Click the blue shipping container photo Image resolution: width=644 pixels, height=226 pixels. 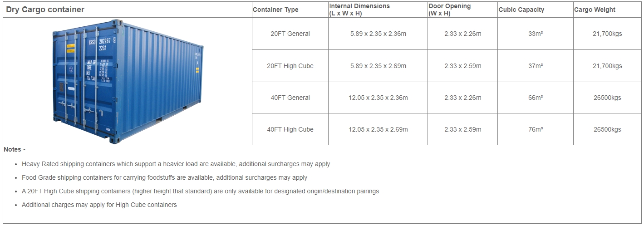pyautogui.click(x=128, y=82)
